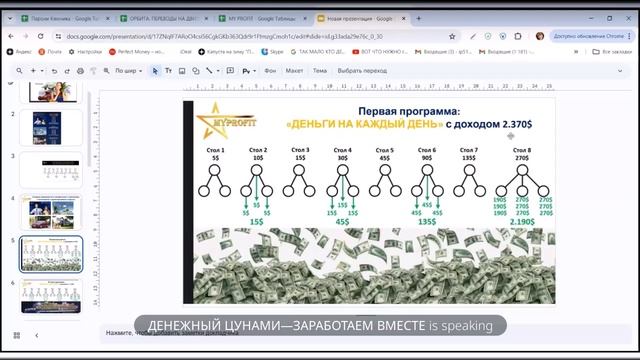Click the print icon in toolbar
Image resolution: width=640 pixels, height=360 pixels.
[x=80, y=71]
